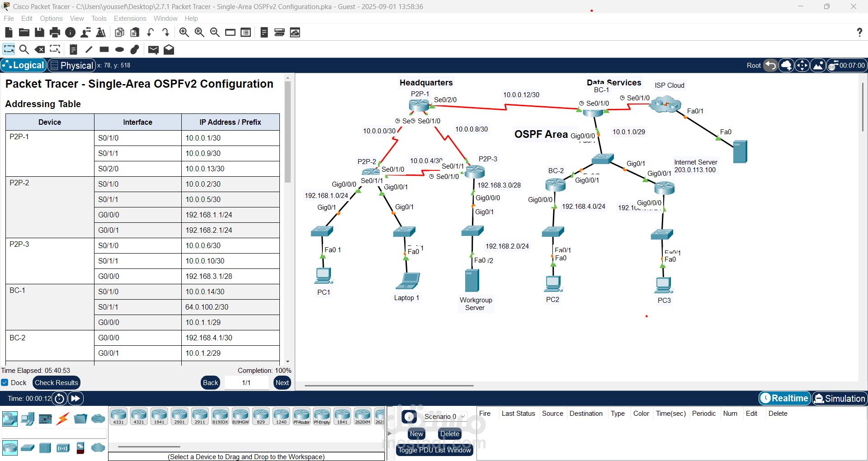Click the New Cluster cloud icon
868x461 pixels.
[787, 66]
